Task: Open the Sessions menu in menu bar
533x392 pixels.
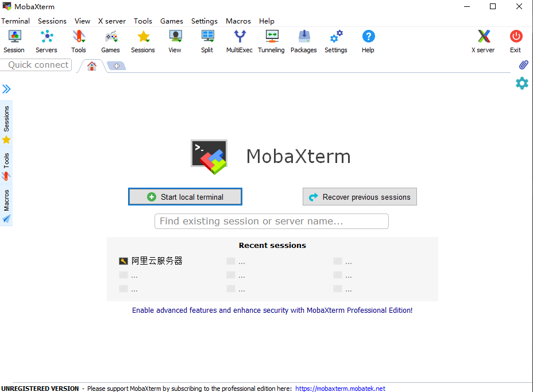Action: [x=52, y=21]
